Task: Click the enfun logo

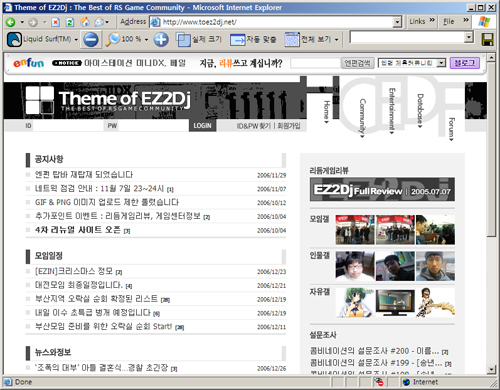Action: 29,63
